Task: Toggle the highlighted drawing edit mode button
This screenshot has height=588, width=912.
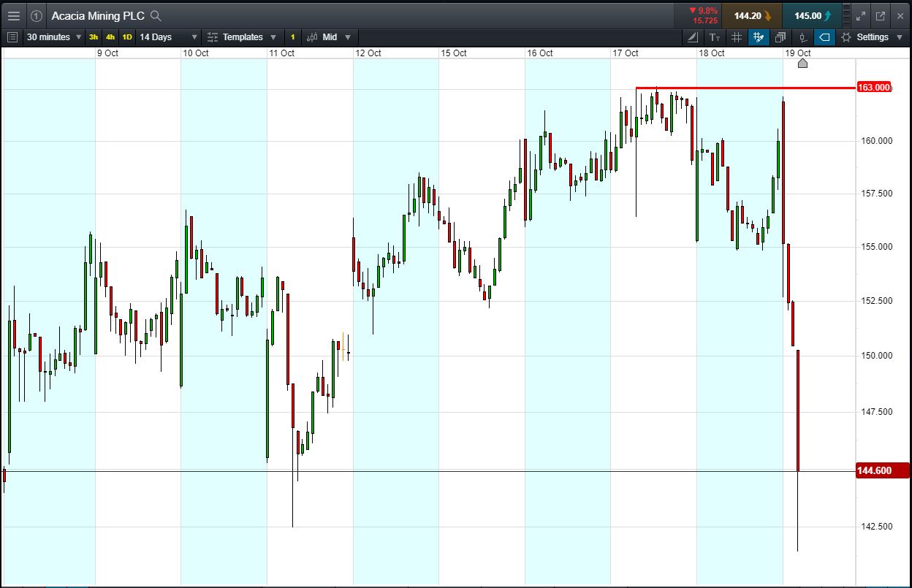Action: pos(759,37)
